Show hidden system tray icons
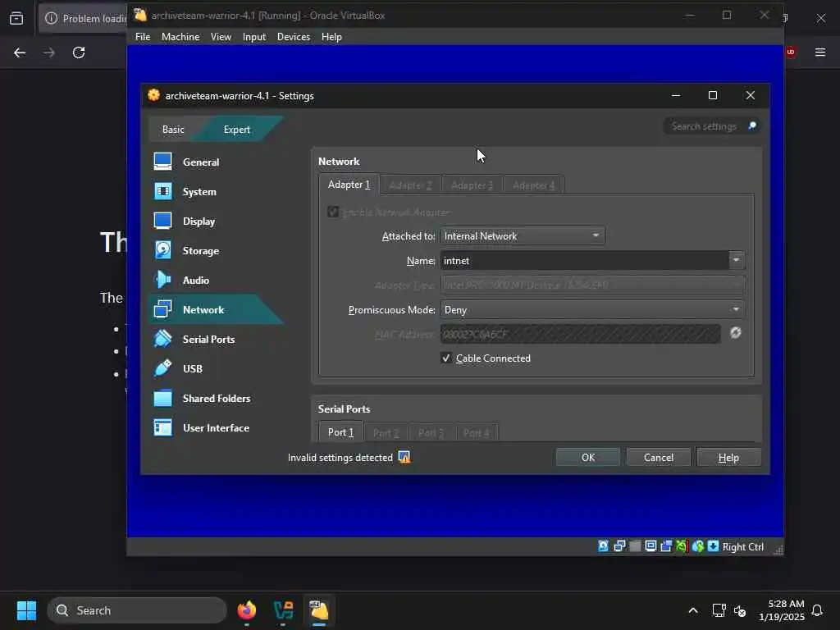Screen dimensions: 840x630 click(692, 610)
